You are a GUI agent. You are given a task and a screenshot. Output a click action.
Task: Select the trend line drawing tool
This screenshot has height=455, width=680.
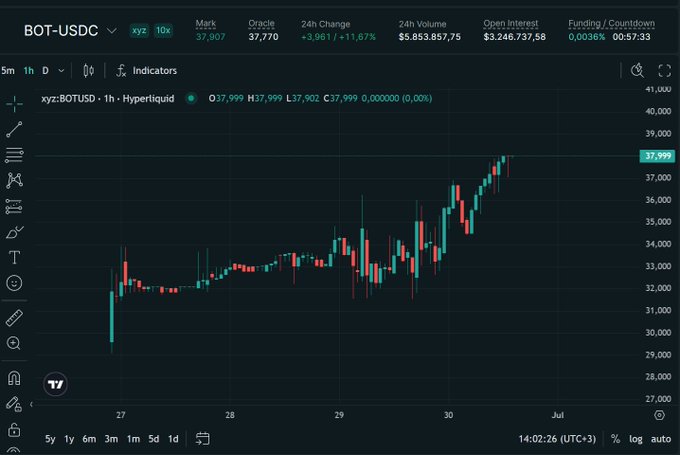(14, 130)
